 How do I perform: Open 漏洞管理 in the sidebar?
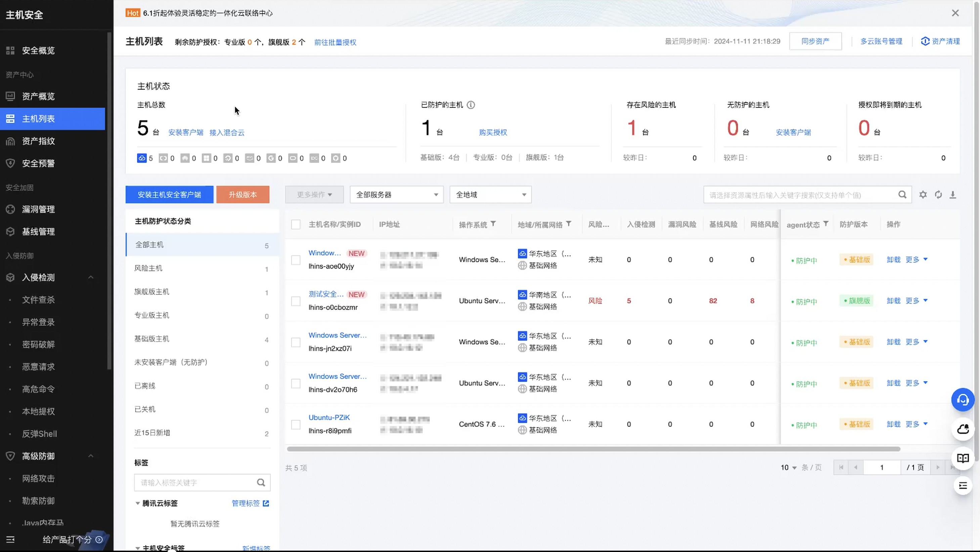pos(38,209)
